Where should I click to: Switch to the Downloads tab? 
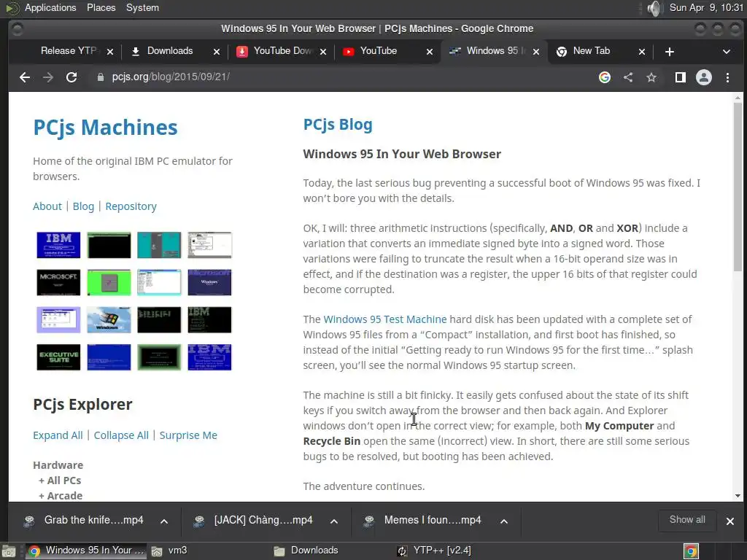[x=169, y=51]
